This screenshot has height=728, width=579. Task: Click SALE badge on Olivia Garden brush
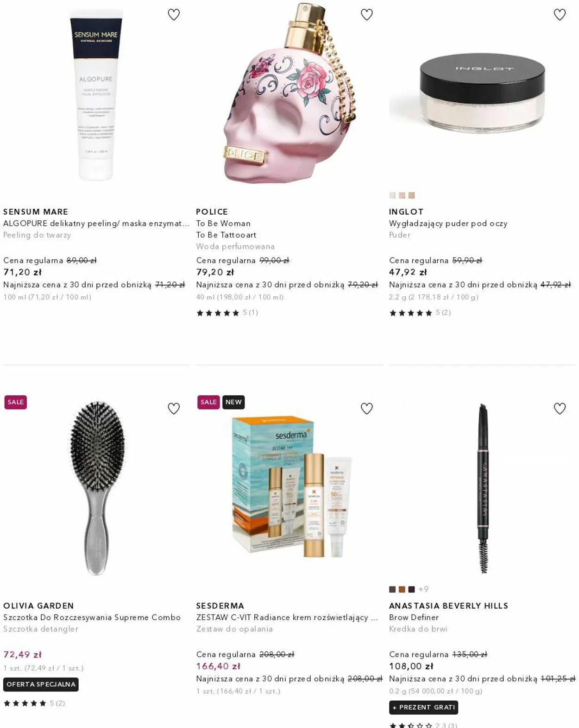coord(15,402)
